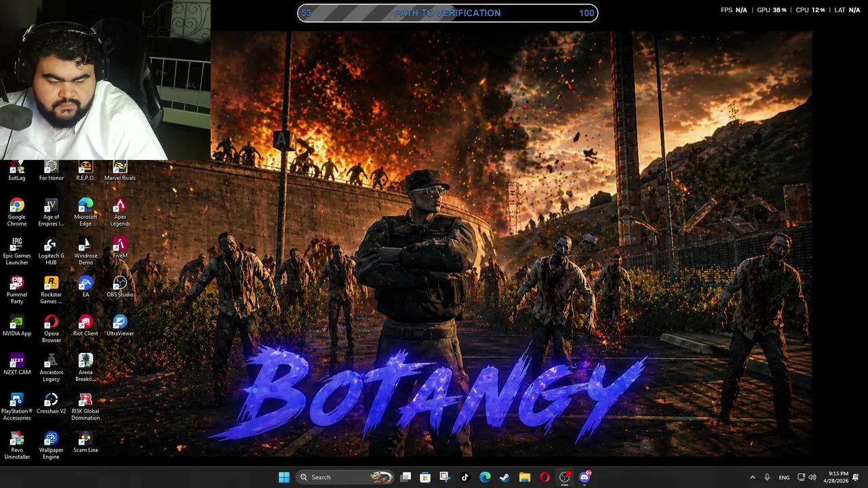The width and height of the screenshot is (868, 488).
Task: Select the NZXT CAM desktop icon
Action: point(17,365)
